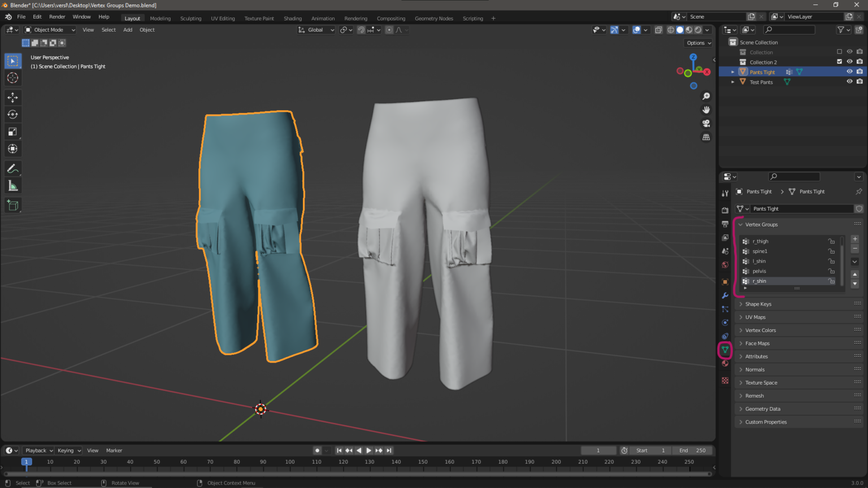Viewport: 868px width, 488px height.
Task: Select the Measure tool
Action: [x=12, y=186]
